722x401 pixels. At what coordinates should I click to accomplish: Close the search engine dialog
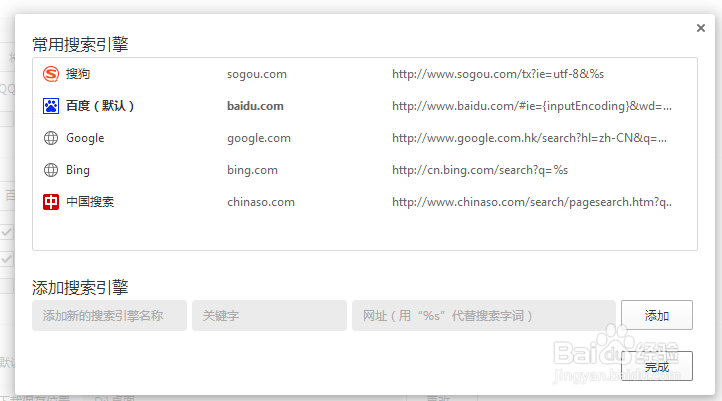[701, 28]
